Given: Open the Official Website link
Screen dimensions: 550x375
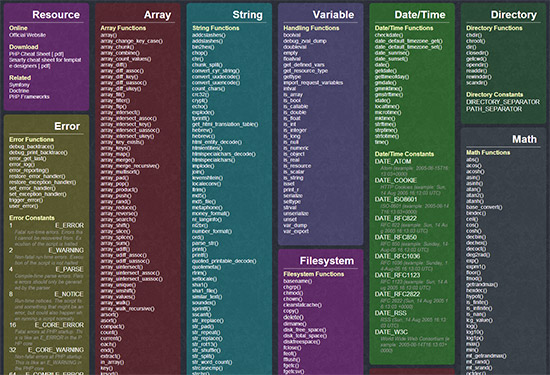Looking at the screenshot, I should 27,35.
